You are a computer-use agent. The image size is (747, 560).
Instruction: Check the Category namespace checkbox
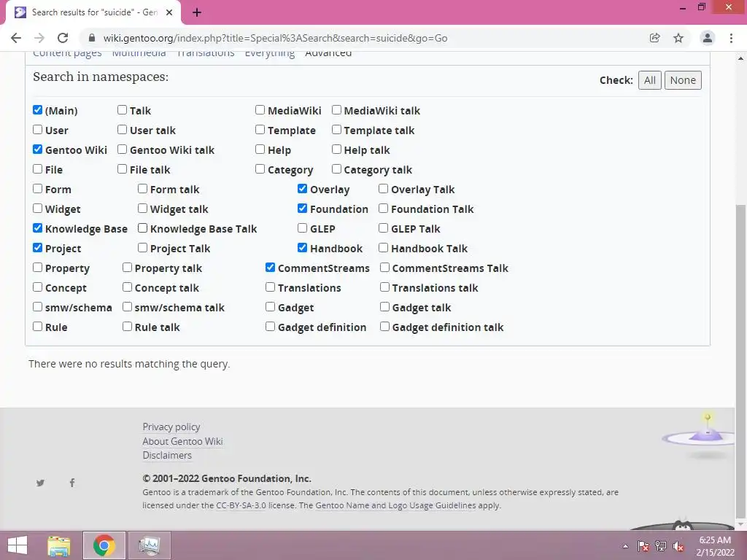click(260, 169)
